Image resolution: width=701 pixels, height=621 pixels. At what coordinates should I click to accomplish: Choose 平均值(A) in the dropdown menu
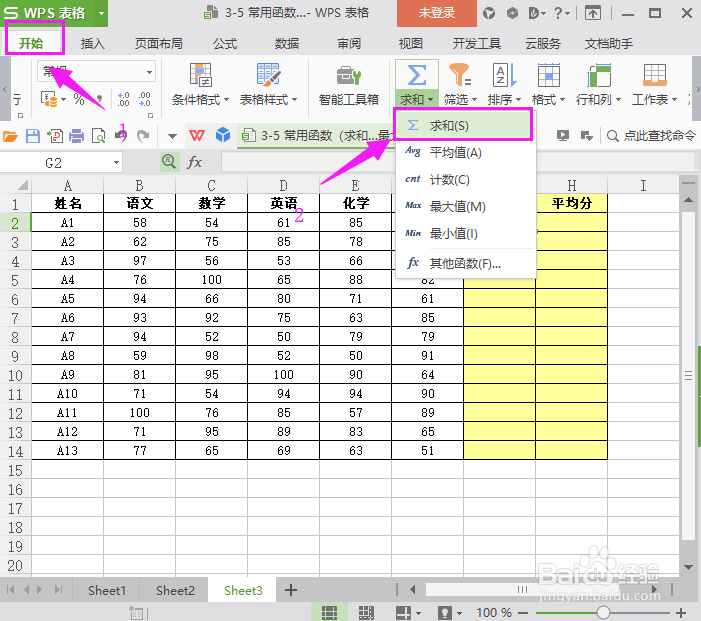click(x=466, y=152)
